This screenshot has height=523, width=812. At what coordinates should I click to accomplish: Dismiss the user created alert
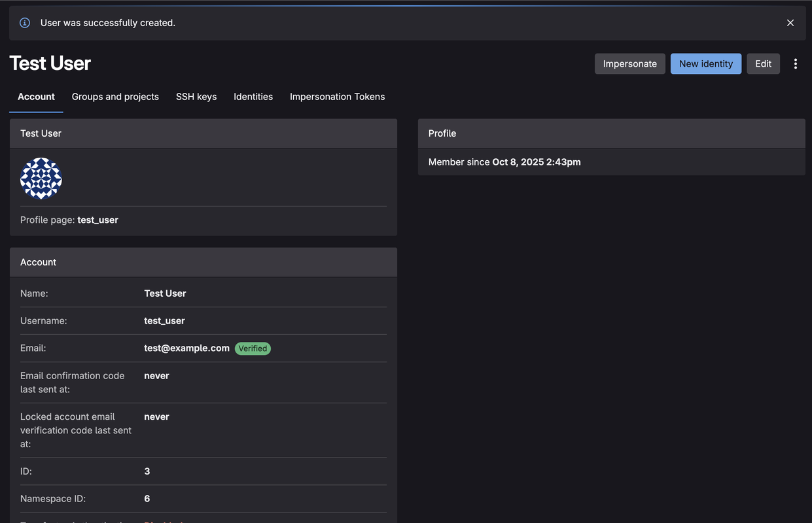[x=790, y=23]
